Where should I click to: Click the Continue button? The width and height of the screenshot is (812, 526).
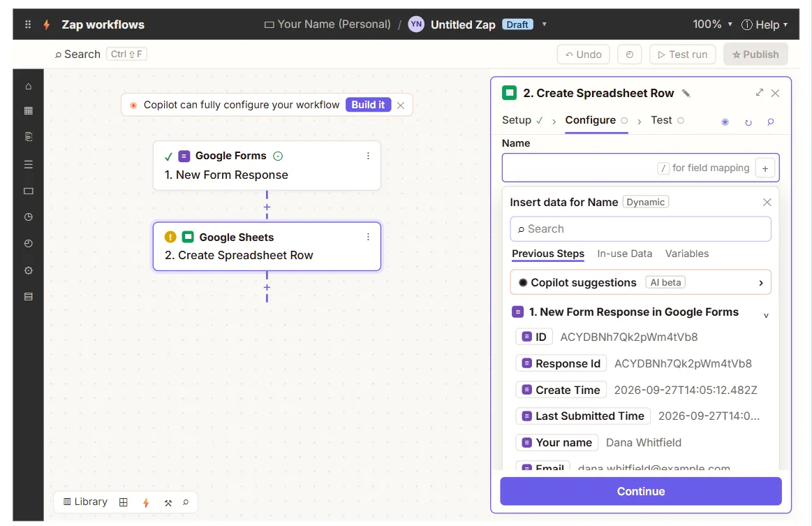[x=640, y=491]
